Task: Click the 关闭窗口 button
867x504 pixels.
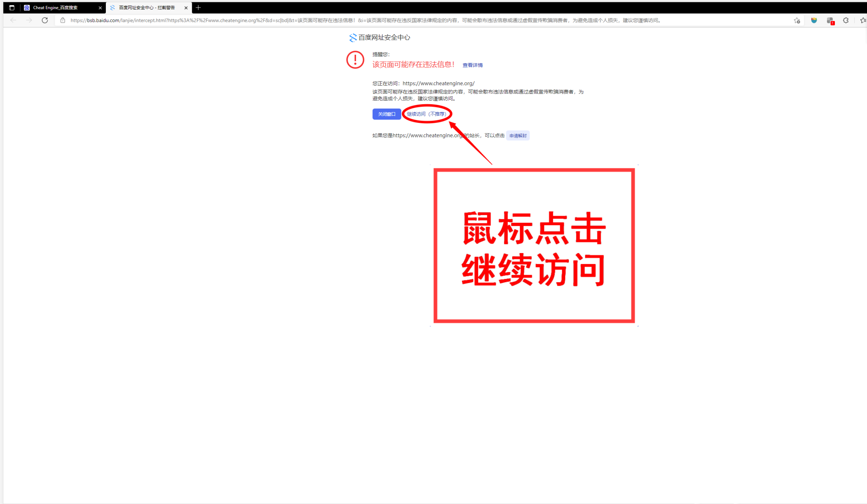Action: point(387,114)
